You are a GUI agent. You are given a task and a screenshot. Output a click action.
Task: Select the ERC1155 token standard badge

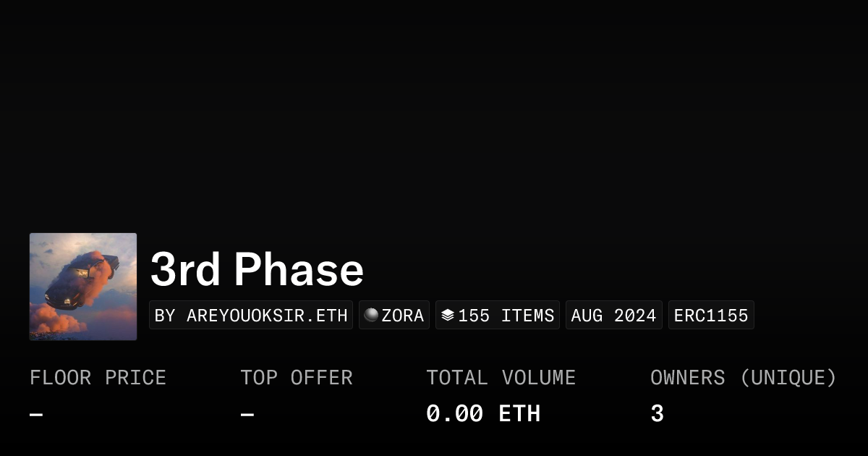point(711,316)
